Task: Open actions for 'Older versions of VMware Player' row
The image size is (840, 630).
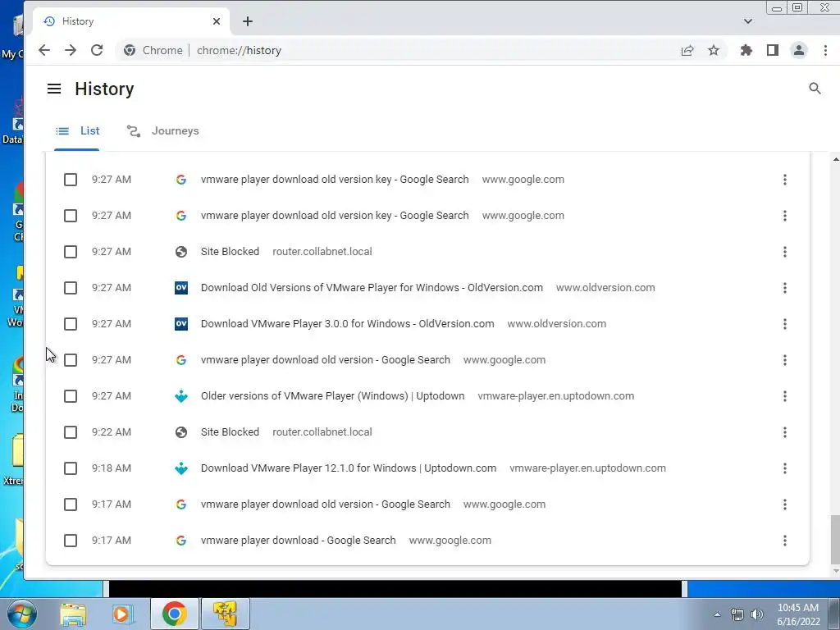Action: click(785, 396)
